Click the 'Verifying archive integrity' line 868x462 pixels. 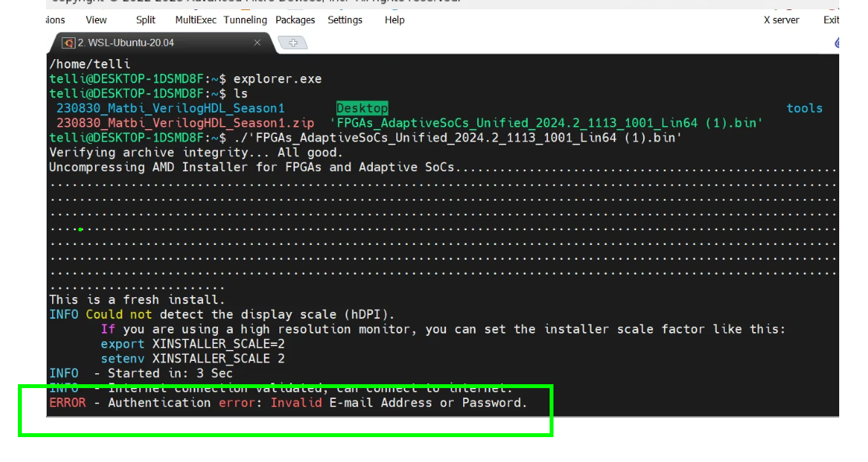point(196,152)
